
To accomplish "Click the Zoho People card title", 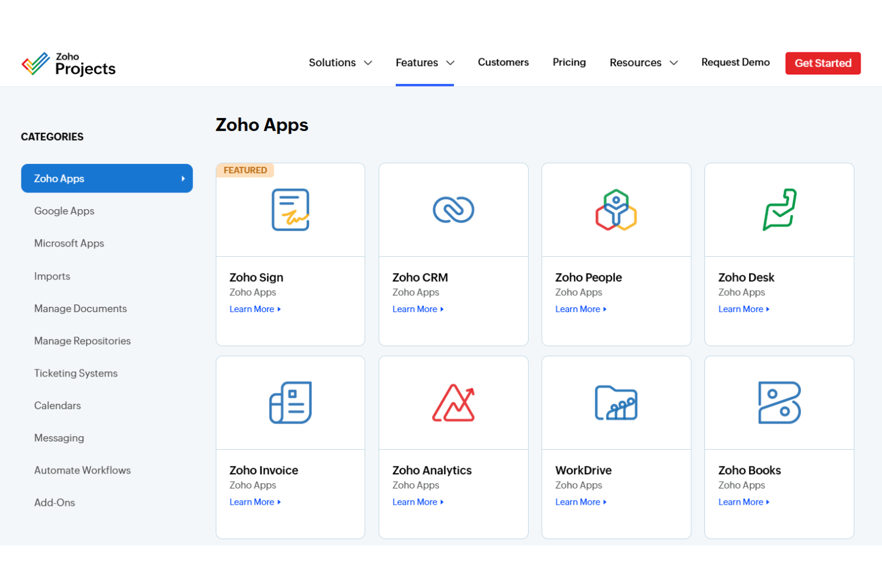I will [589, 278].
